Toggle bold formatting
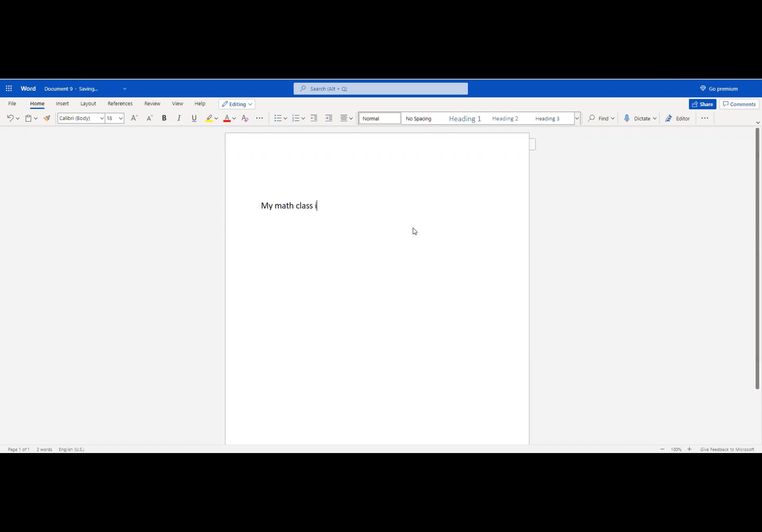 [164, 118]
